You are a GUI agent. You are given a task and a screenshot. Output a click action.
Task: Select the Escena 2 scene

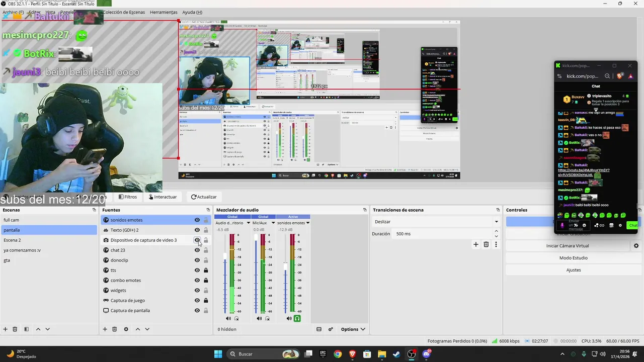pyautogui.click(x=49, y=240)
